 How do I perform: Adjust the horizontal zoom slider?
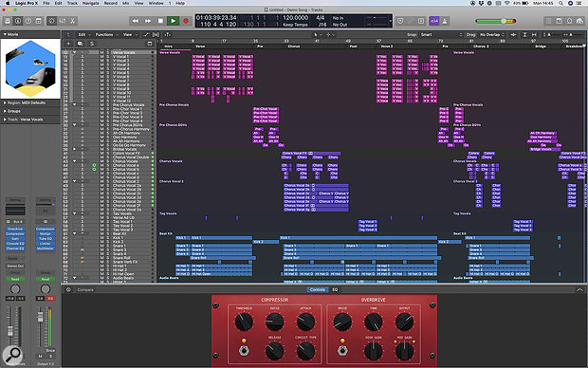coord(570,34)
